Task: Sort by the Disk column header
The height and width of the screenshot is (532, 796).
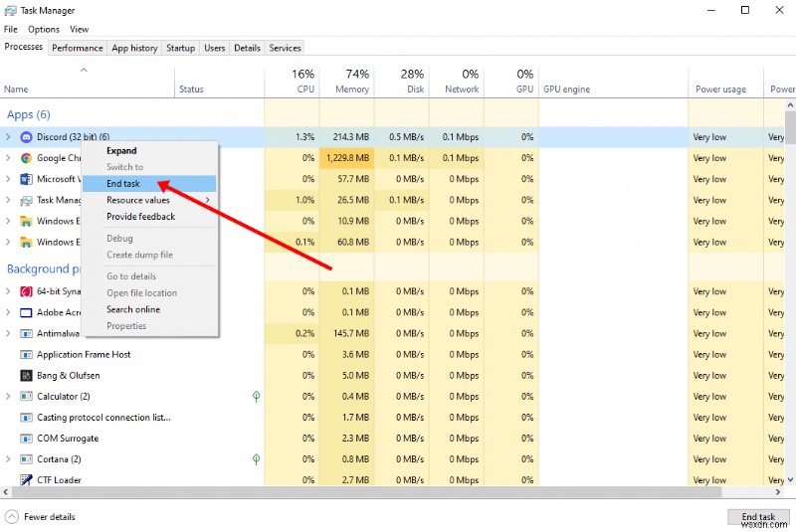Action: tap(402, 82)
